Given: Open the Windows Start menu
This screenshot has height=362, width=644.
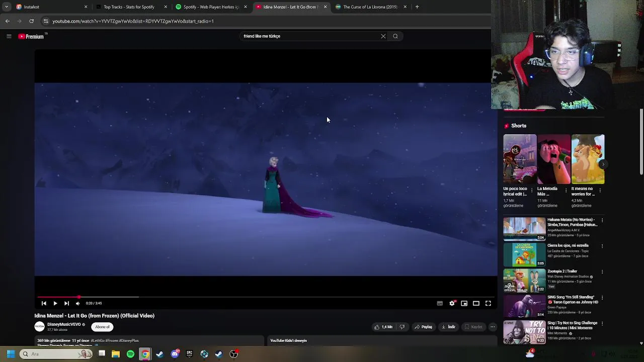Looking at the screenshot, I should pyautogui.click(x=11, y=354).
